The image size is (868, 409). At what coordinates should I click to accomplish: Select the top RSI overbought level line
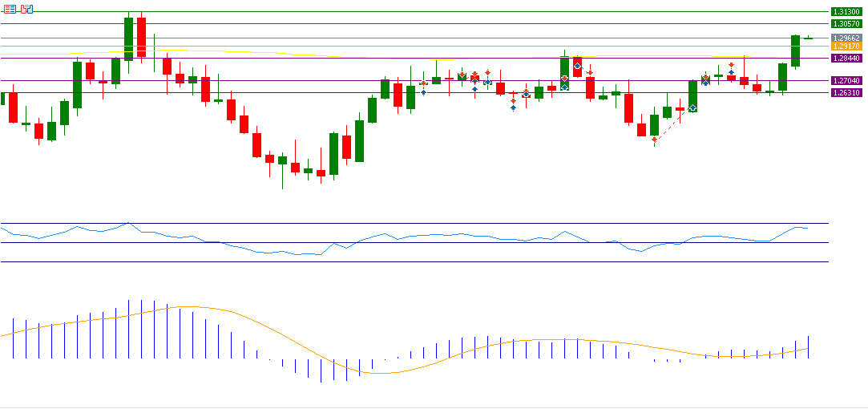[401, 223]
